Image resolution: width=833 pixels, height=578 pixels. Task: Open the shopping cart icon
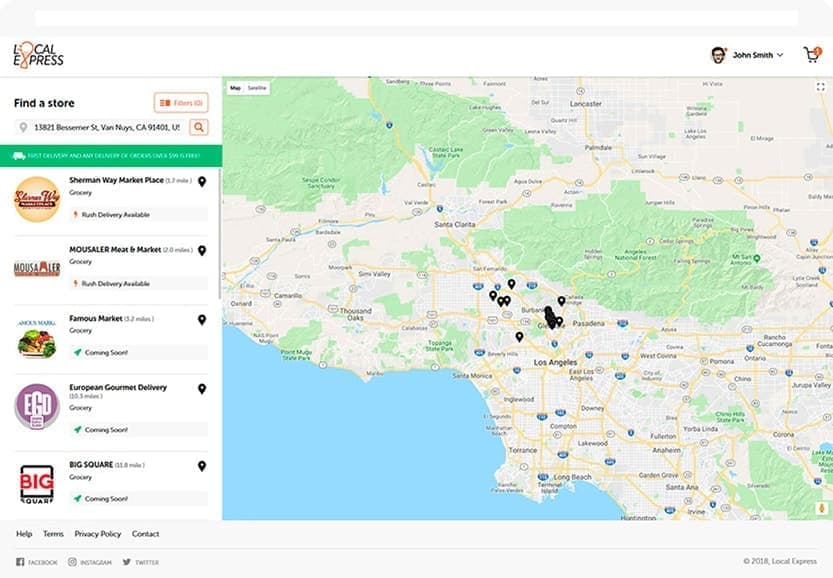(x=811, y=55)
